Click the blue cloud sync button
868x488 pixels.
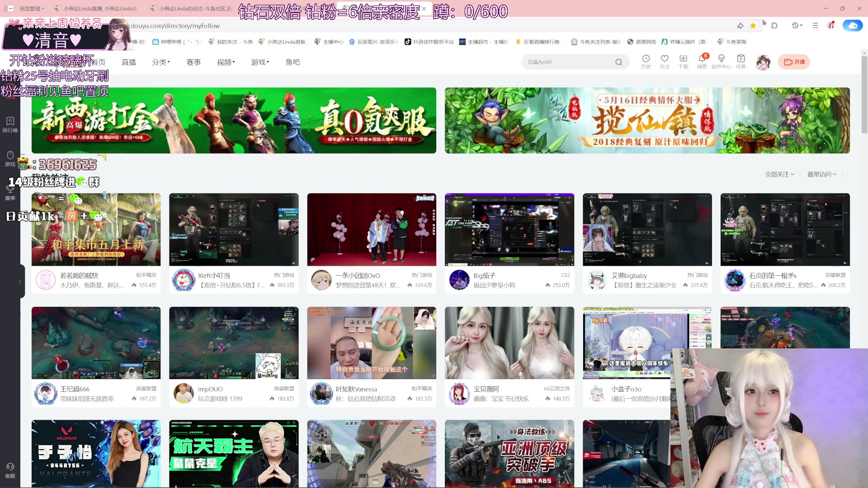(x=853, y=25)
